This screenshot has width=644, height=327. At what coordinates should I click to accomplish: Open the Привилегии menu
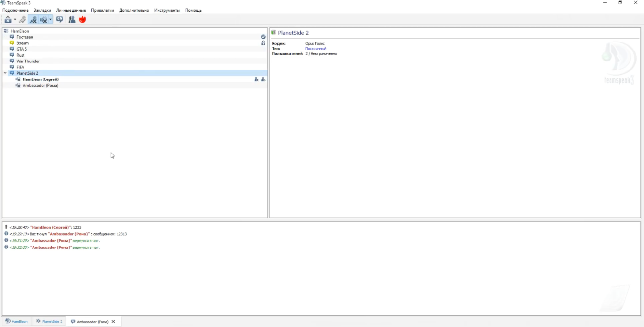click(x=102, y=10)
